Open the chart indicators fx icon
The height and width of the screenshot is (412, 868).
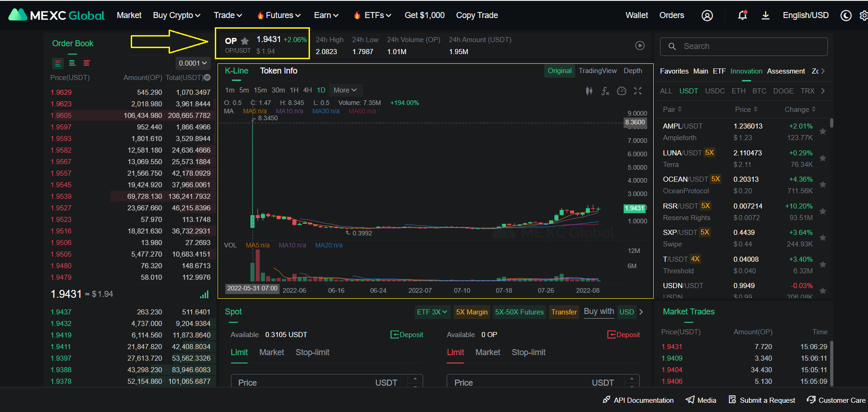pos(605,91)
